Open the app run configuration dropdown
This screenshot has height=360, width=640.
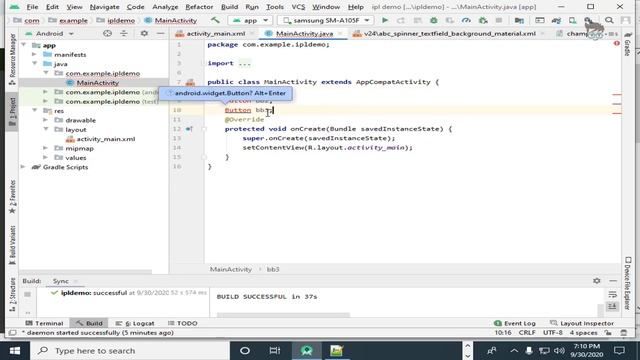click(250, 20)
